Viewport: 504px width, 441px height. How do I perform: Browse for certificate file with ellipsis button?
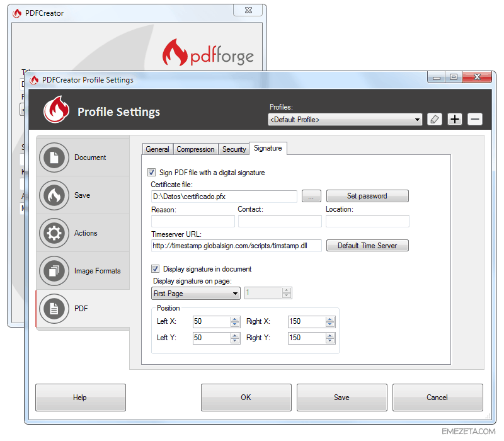(x=311, y=196)
